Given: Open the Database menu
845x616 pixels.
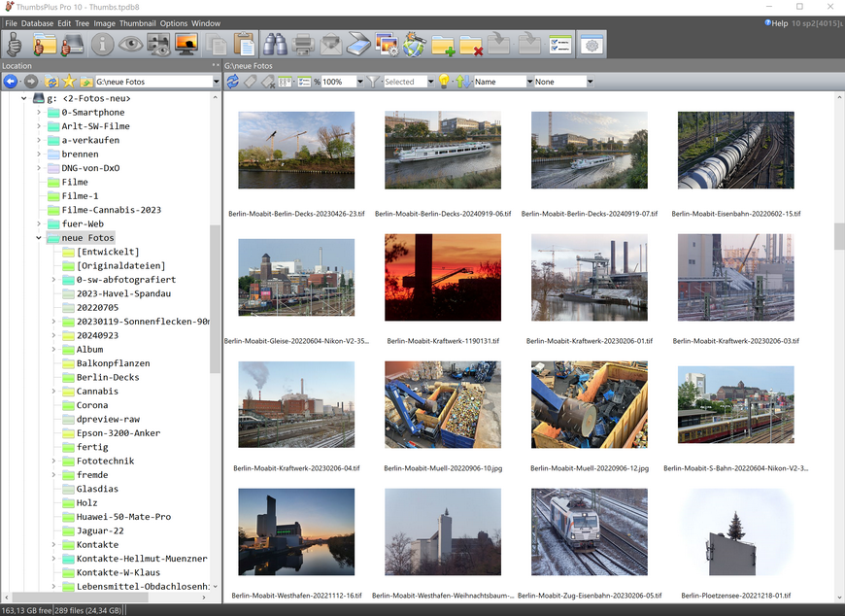Looking at the screenshot, I should pyautogui.click(x=38, y=23).
